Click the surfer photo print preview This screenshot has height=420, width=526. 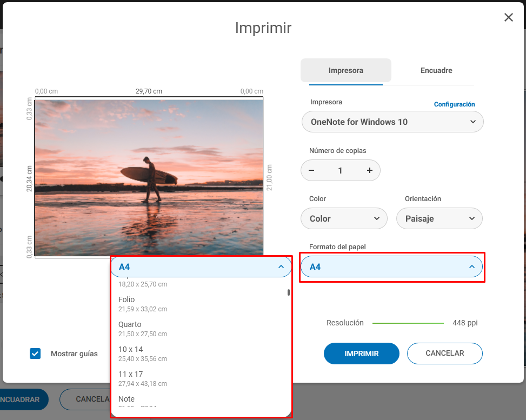click(x=149, y=178)
